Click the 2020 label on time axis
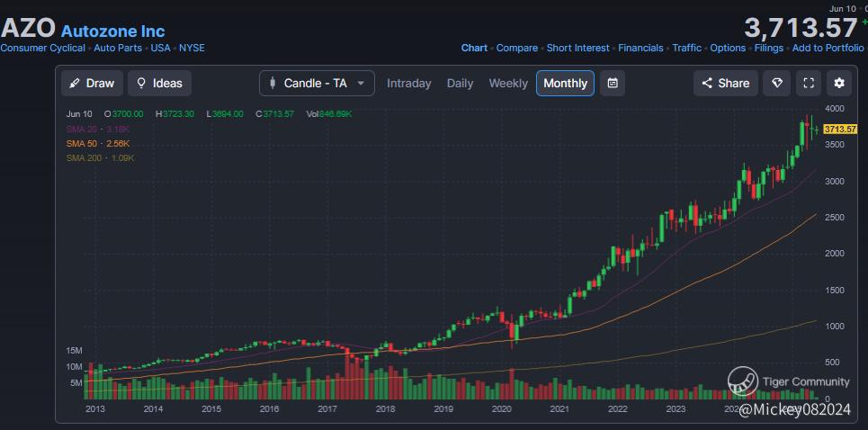 pos(502,409)
